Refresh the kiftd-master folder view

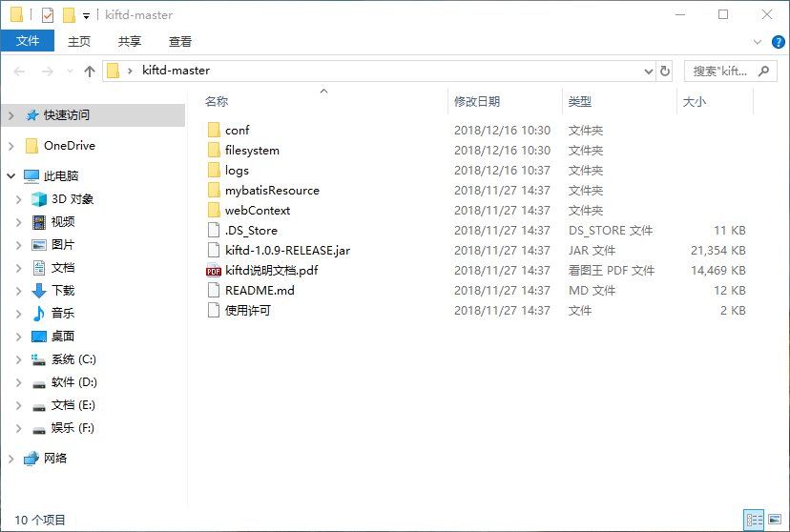(x=665, y=71)
